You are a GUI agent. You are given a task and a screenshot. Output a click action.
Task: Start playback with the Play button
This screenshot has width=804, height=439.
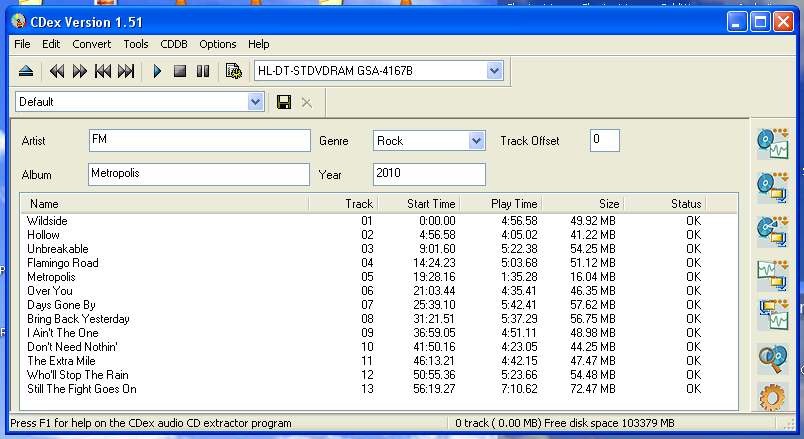(157, 71)
